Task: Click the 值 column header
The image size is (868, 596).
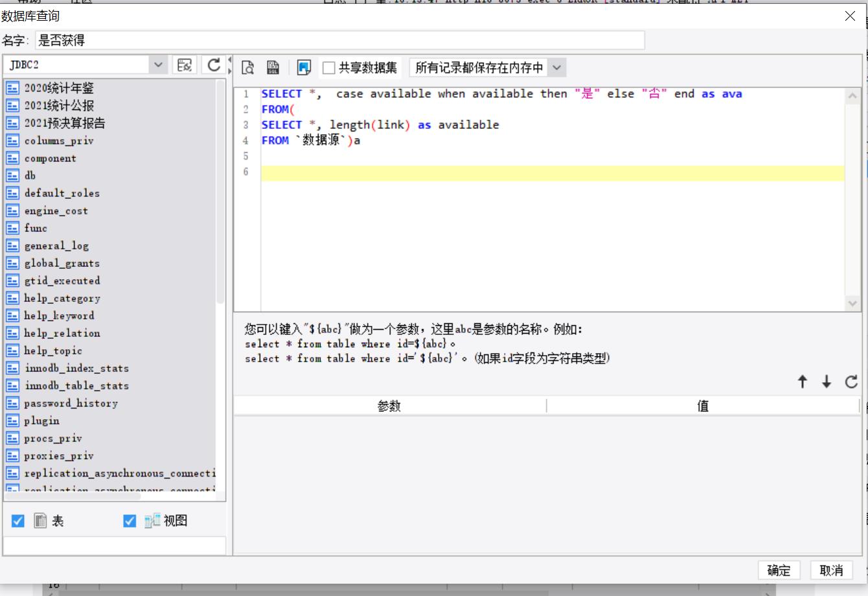Action: [703, 406]
